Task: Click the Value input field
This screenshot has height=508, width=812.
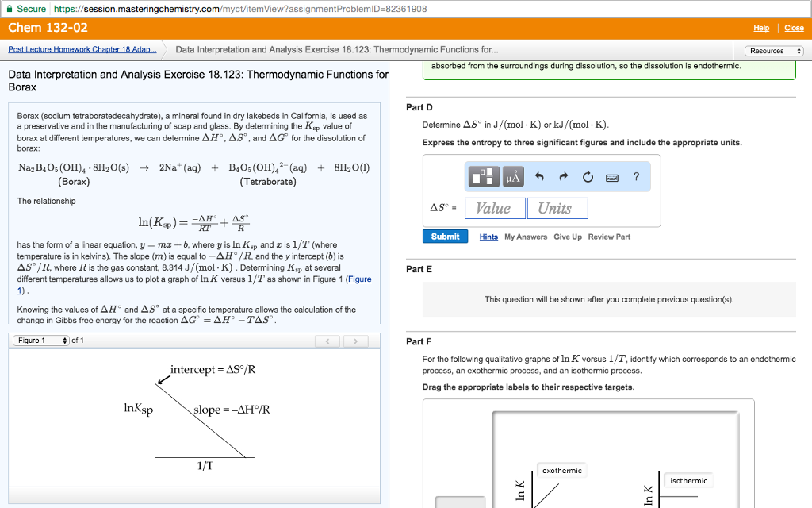Action: tap(495, 207)
